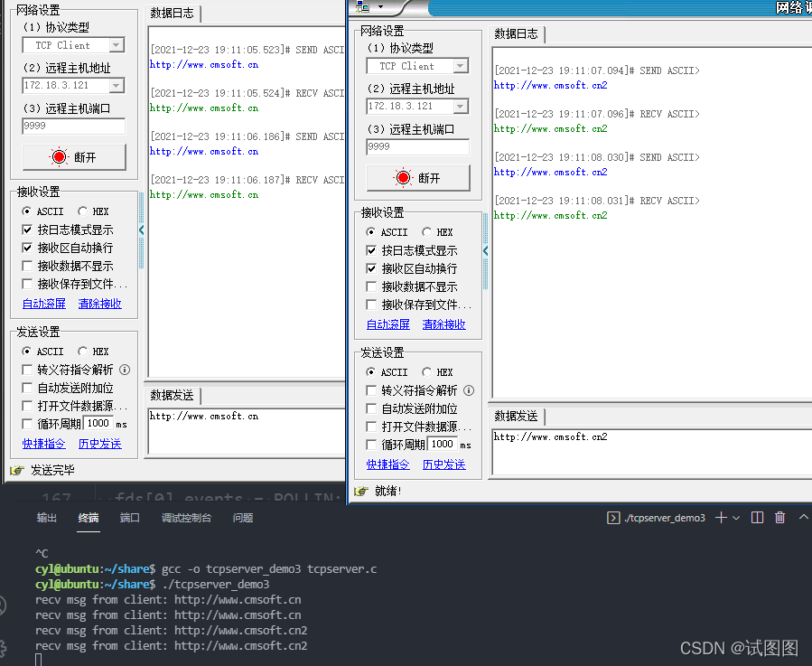Maximize the panel with the chevron icon
812x666 pixels.
pos(802,517)
